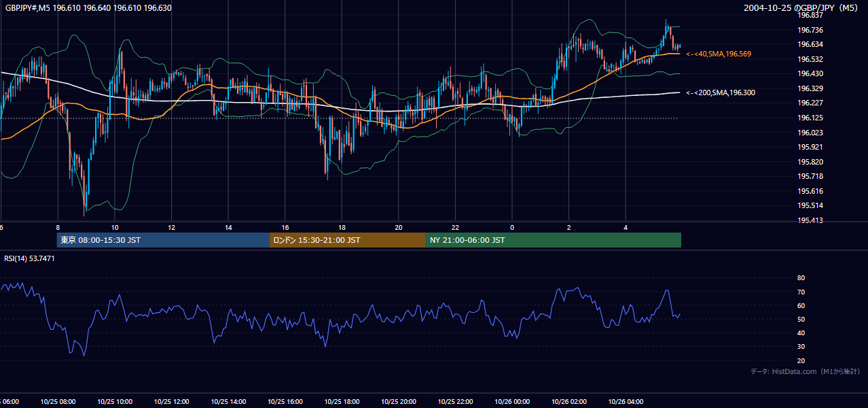Click the 10/25 12:00 date axis label
Screen dimensions: 868x408
(171, 401)
